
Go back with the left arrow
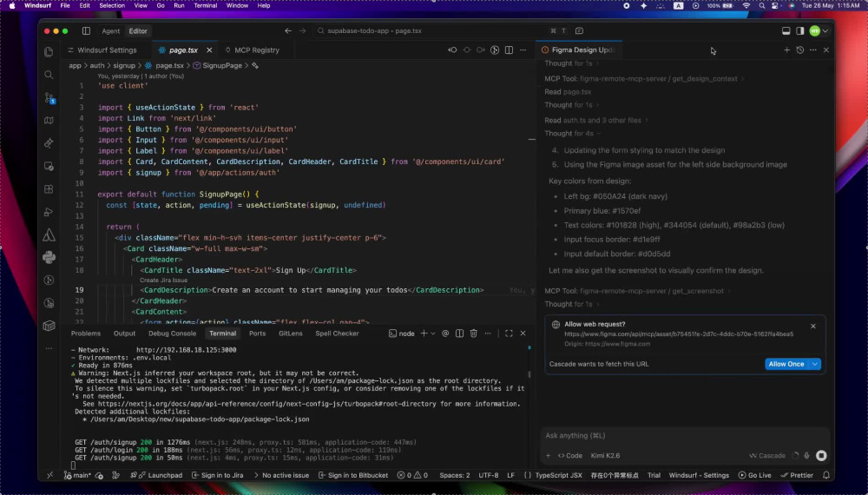pos(288,31)
